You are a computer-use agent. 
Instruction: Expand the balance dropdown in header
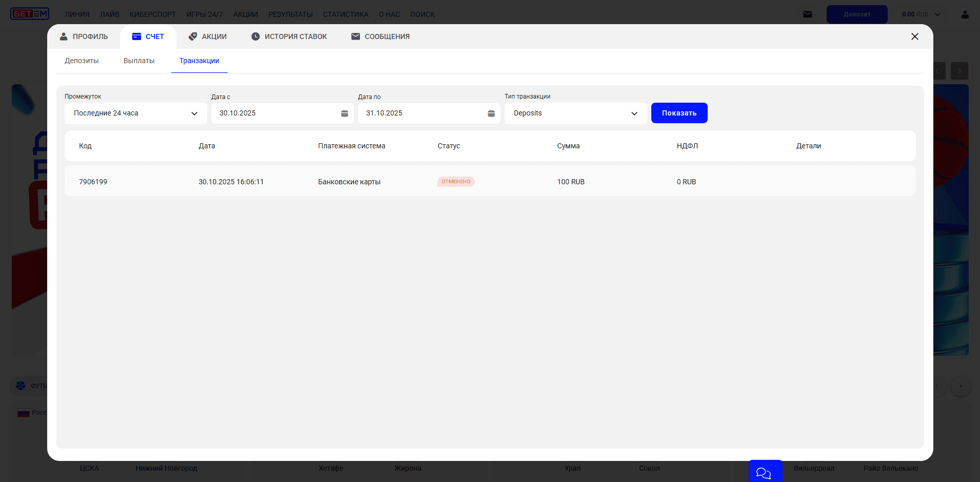click(x=937, y=14)
